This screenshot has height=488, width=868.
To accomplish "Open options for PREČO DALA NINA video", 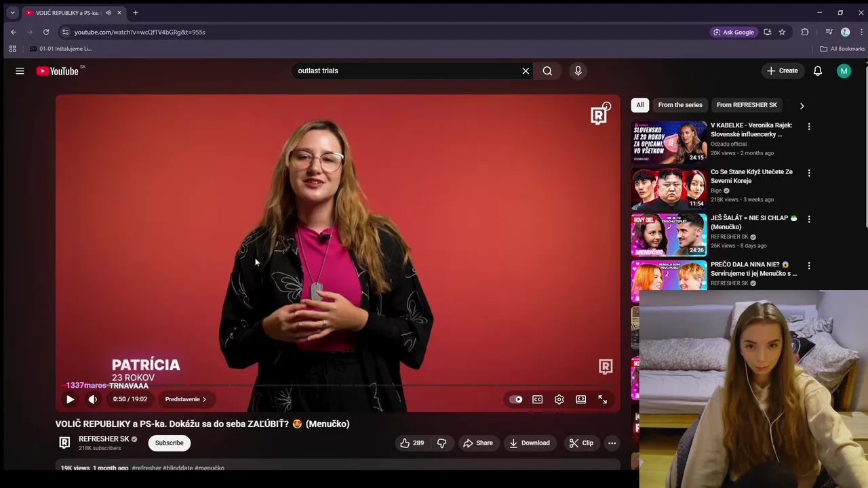I will [809, 266].
